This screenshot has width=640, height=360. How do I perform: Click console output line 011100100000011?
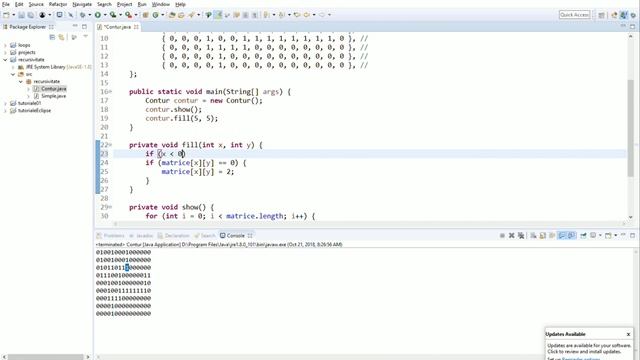pyautogui.click(x=123, y=276)
